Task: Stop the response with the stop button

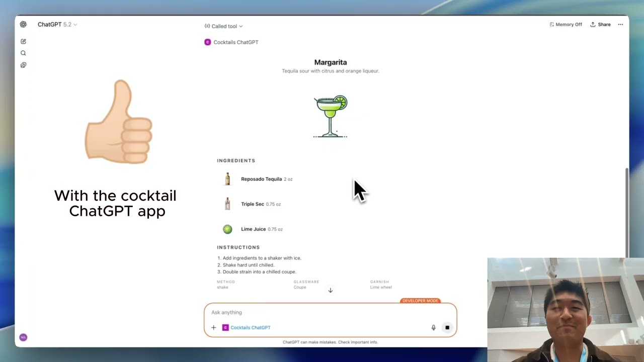Action: (x=447, y=328)
